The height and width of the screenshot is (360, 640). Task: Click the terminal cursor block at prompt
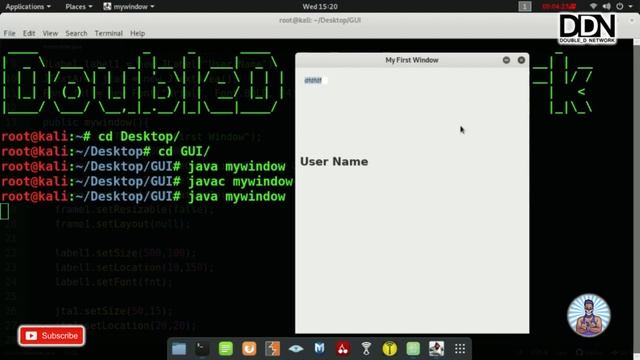[4, 211]
